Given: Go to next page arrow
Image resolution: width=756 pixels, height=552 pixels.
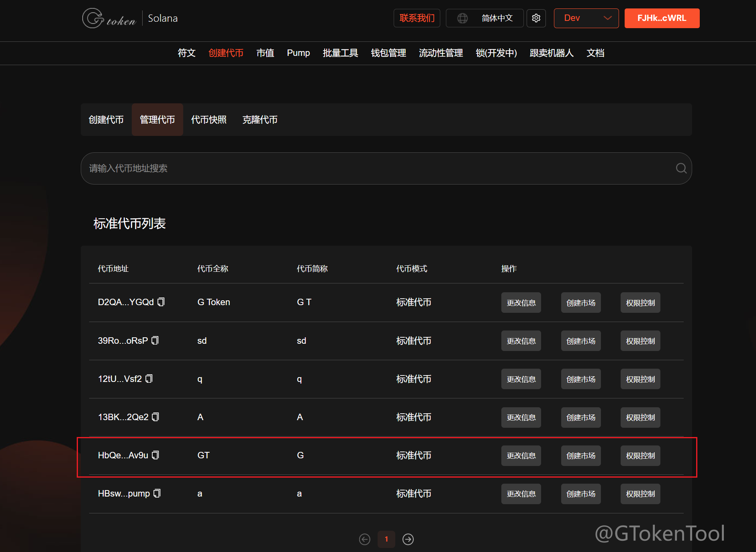Looking at the screenshot, I should click(408, 539).
